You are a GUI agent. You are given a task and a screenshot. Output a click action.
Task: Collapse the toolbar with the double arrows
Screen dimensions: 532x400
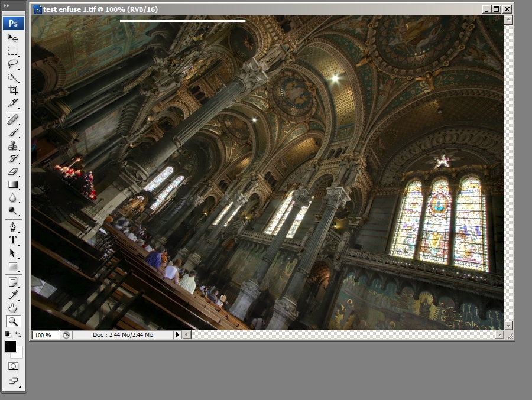6,6
